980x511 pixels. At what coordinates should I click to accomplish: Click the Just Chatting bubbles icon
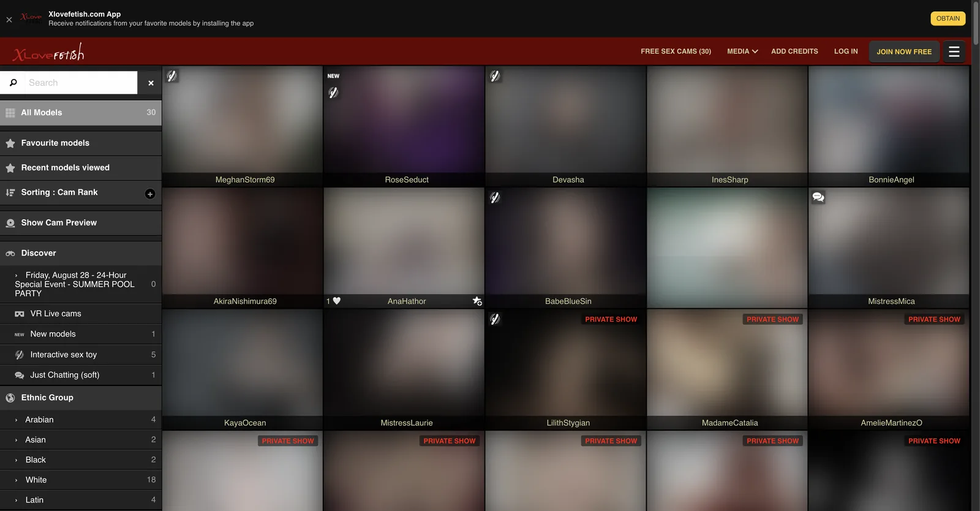20,375
